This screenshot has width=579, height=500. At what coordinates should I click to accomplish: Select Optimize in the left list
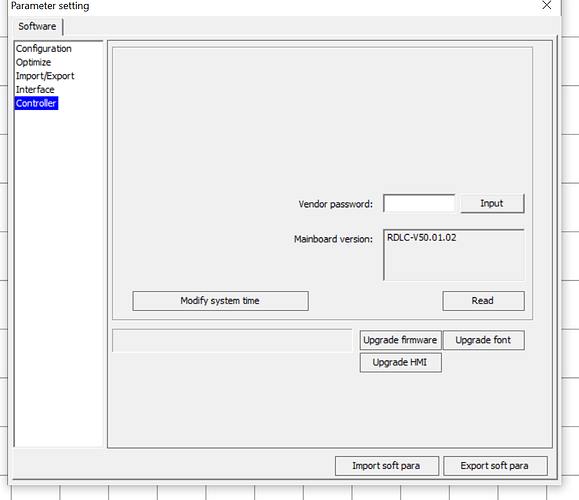point(33,62)
